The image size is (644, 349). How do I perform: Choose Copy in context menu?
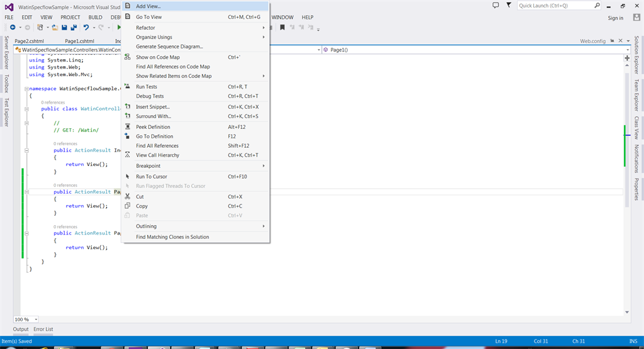(196, 206)
